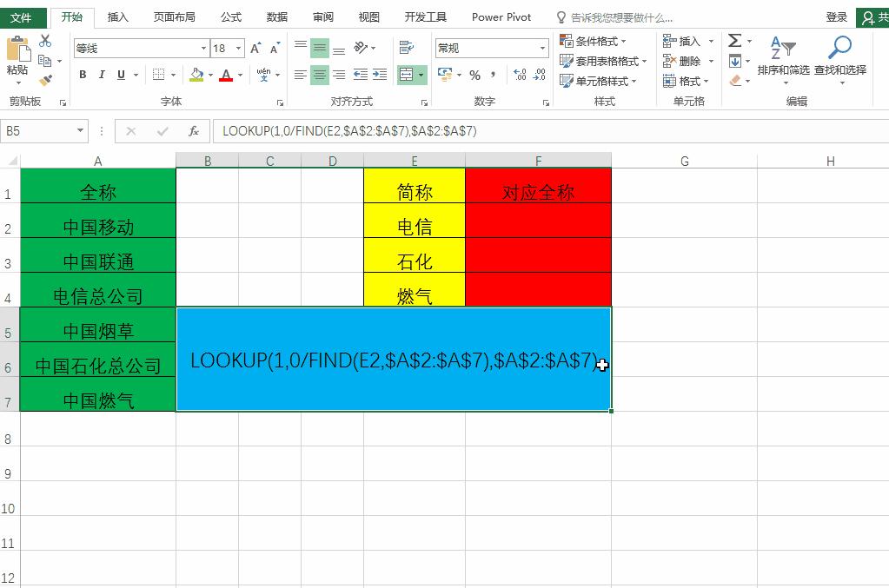Toggle Merge and Center button
This screenshot has width=889, height=588.
coord(406,74)
